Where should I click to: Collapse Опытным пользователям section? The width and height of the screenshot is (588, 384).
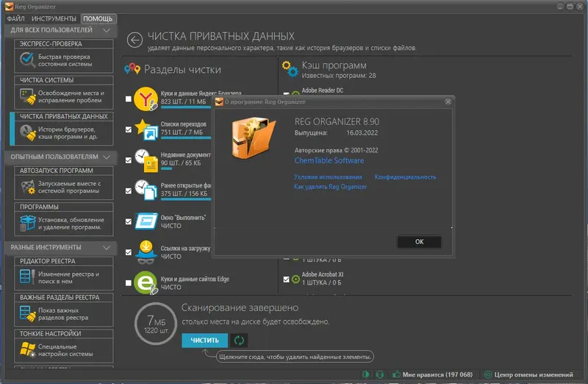click(x=107, y=157)
